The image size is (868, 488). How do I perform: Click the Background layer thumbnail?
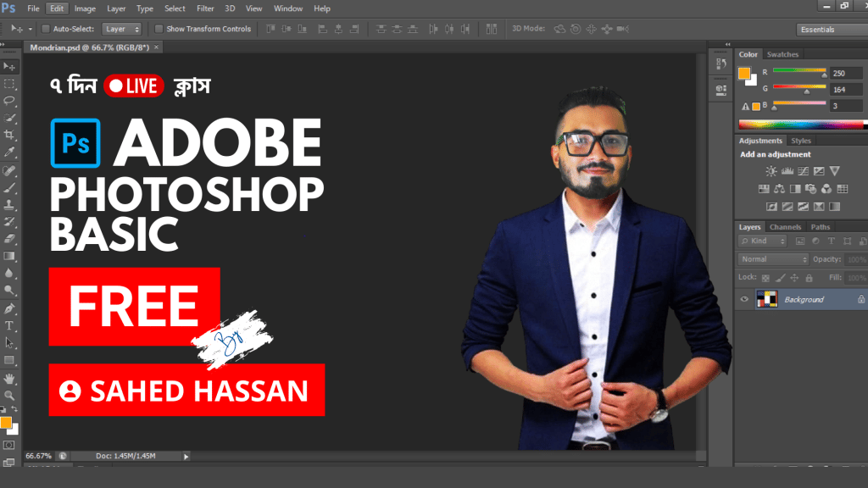766,299
